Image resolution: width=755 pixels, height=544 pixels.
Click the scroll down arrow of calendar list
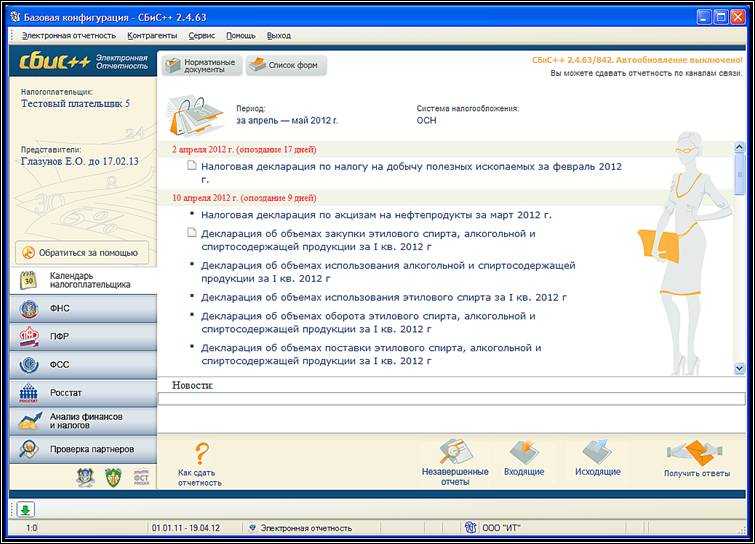point(740,368)
